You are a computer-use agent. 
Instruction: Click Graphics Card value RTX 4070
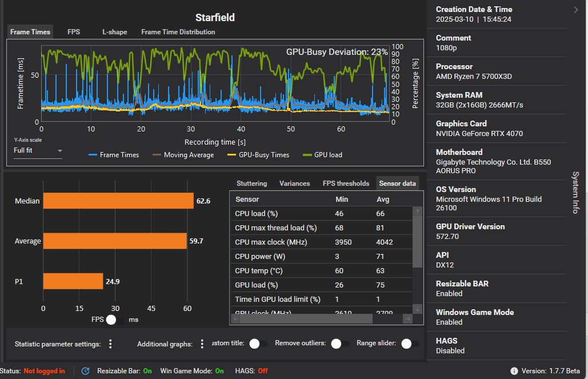point(479,133)
